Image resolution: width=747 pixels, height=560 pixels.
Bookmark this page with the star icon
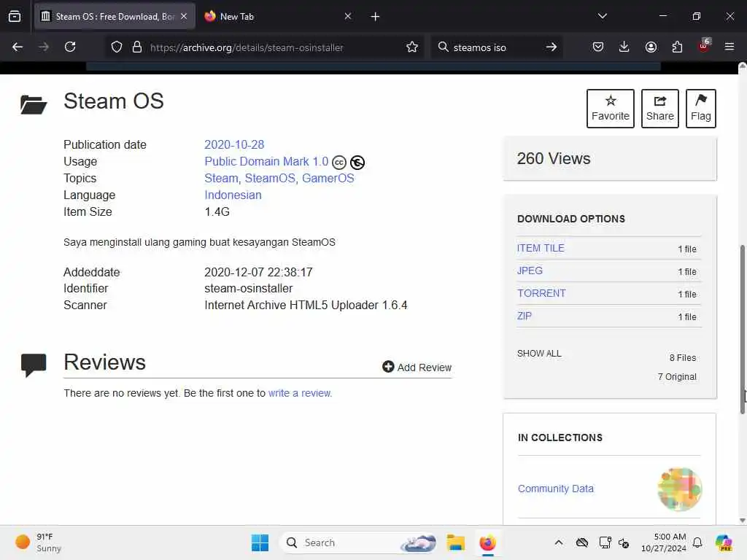[412, 47]
